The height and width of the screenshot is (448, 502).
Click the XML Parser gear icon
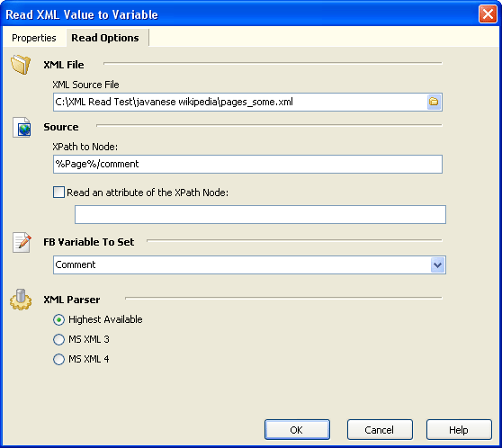[x=21, y=300]
